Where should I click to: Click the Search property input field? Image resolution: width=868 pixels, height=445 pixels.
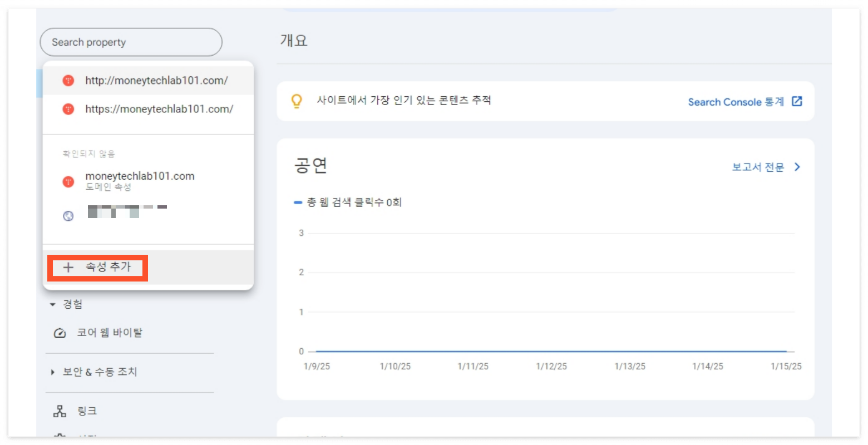pyautogui.click(x=131, y=42)
